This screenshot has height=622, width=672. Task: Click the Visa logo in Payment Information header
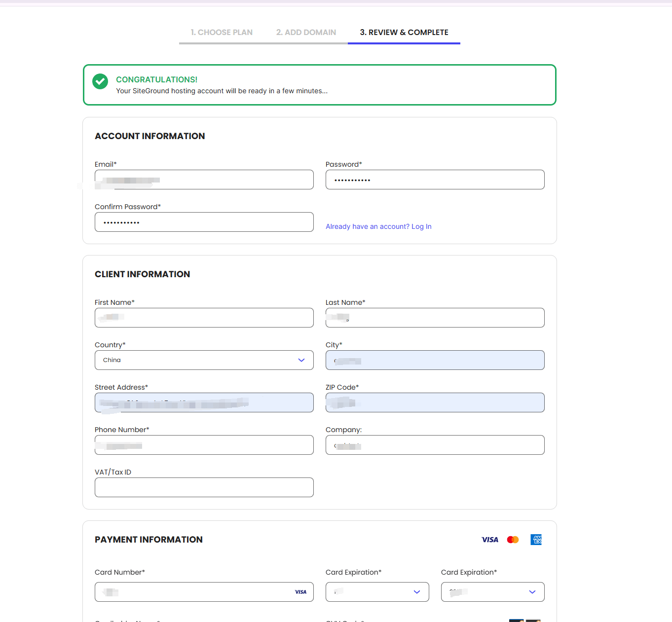point(490,540)
